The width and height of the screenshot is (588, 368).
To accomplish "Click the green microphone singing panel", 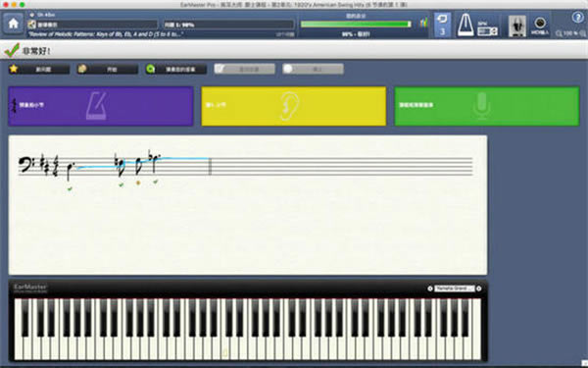I will click(x=487, y=106).
